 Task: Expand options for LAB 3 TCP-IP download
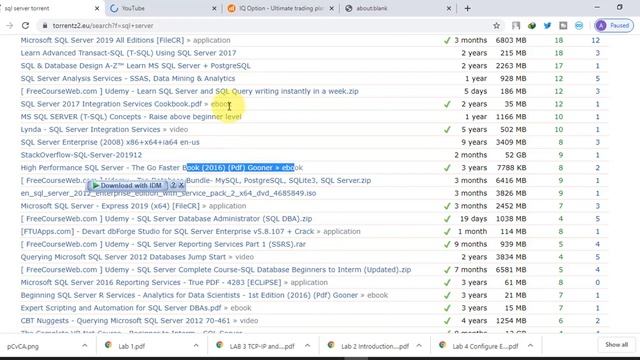point(307,346)
